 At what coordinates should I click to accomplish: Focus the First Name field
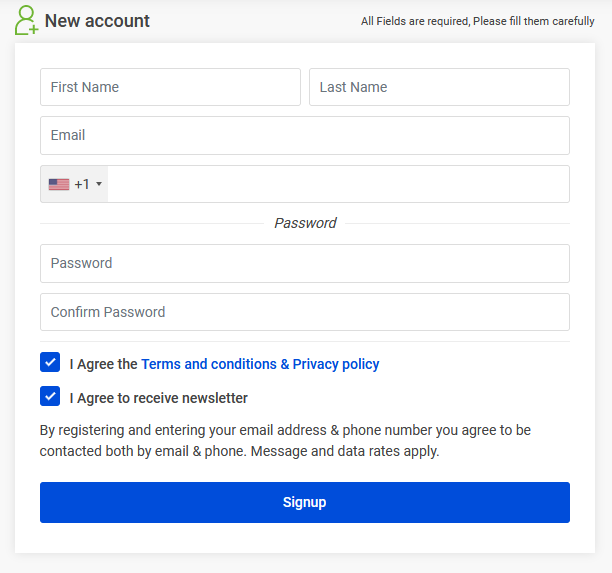(170, 87)
